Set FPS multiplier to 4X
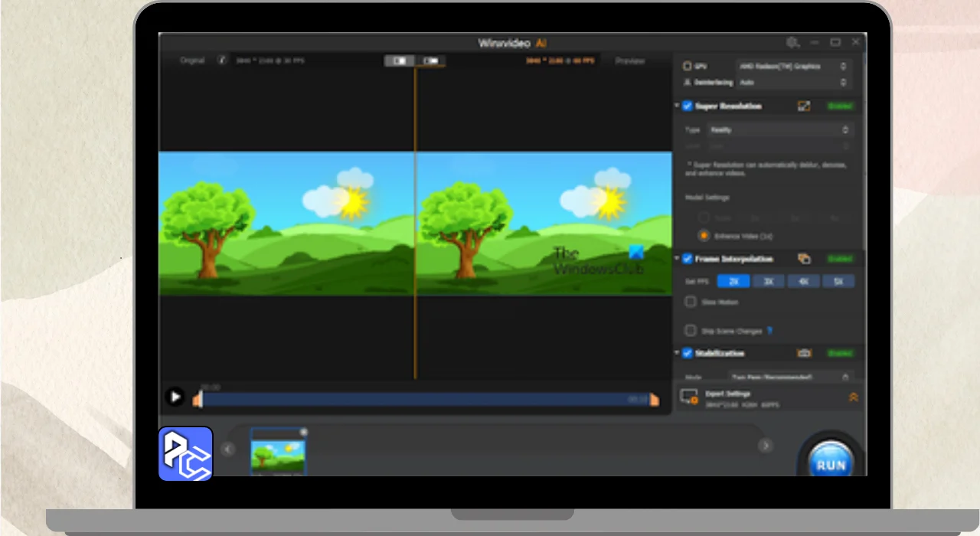The width and height of the screenshot is (980, 536). pos(803,282)
